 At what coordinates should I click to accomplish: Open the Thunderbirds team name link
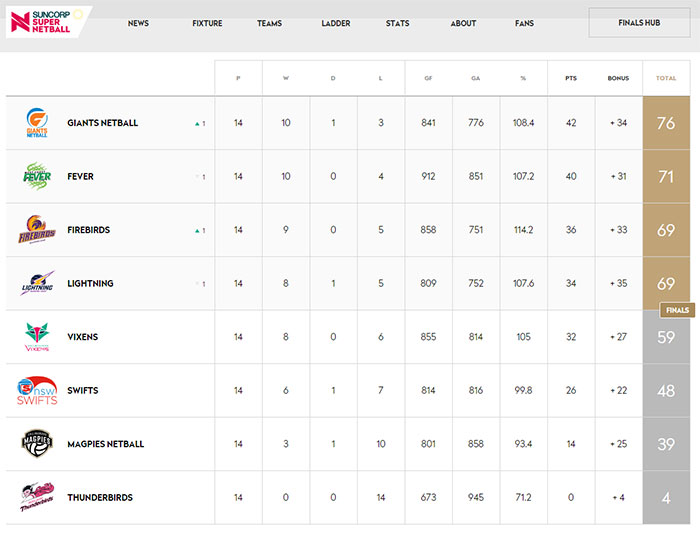point(99,497)
